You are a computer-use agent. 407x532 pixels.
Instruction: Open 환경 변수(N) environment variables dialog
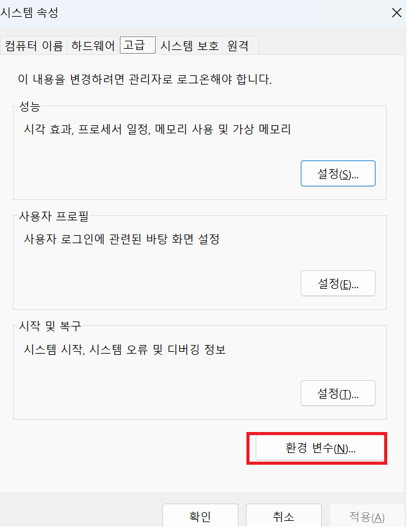point(320,448)
